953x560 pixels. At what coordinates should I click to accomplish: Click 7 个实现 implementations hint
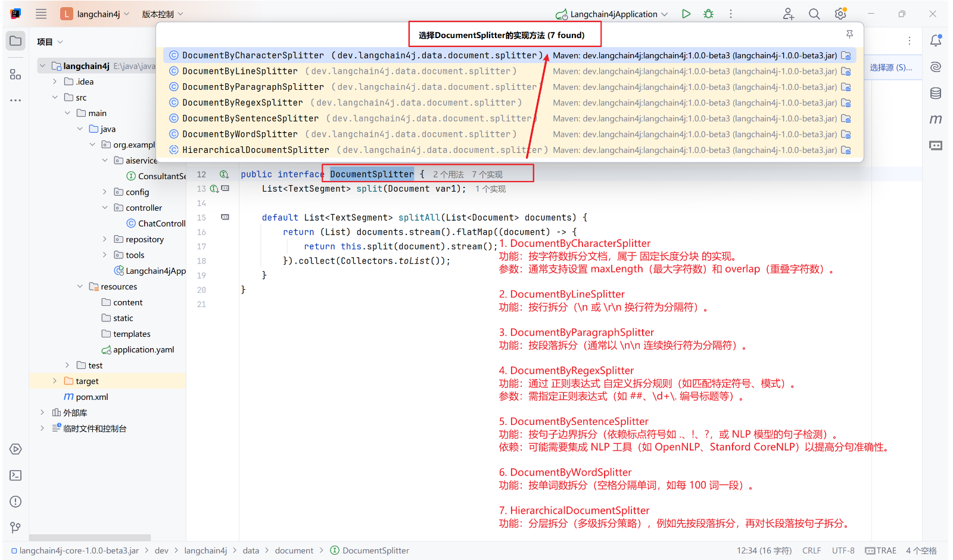(487, 174)
